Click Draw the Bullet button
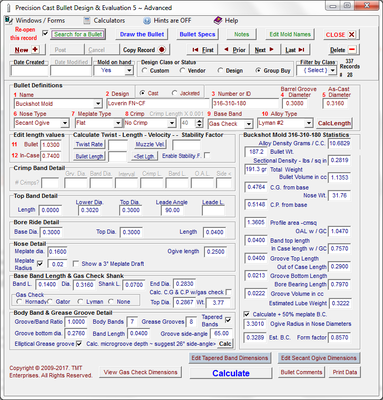Viewport: 383px width, 400px height. tap(142, 34)
